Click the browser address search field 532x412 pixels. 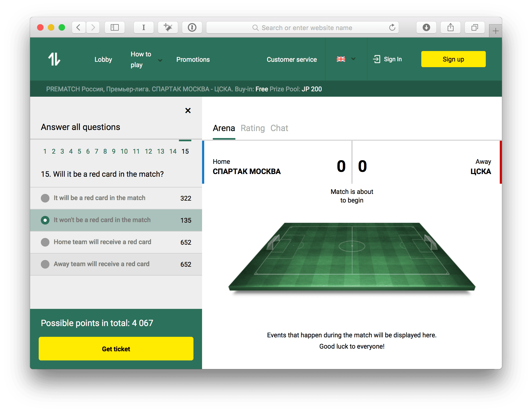303,27
